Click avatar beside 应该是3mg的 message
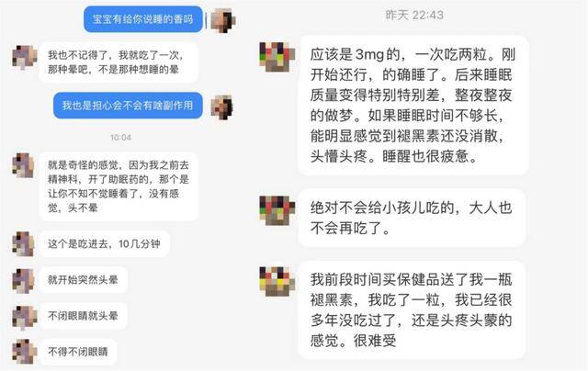Screen dimensions: 588x371 (277, 57)
